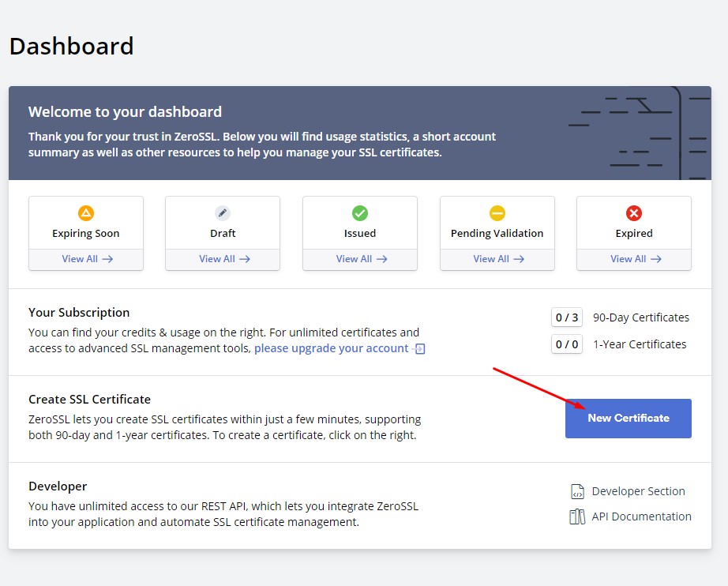Click the 0 / 3 usage counter
728x586 pixels.
(x=566, y=317)
